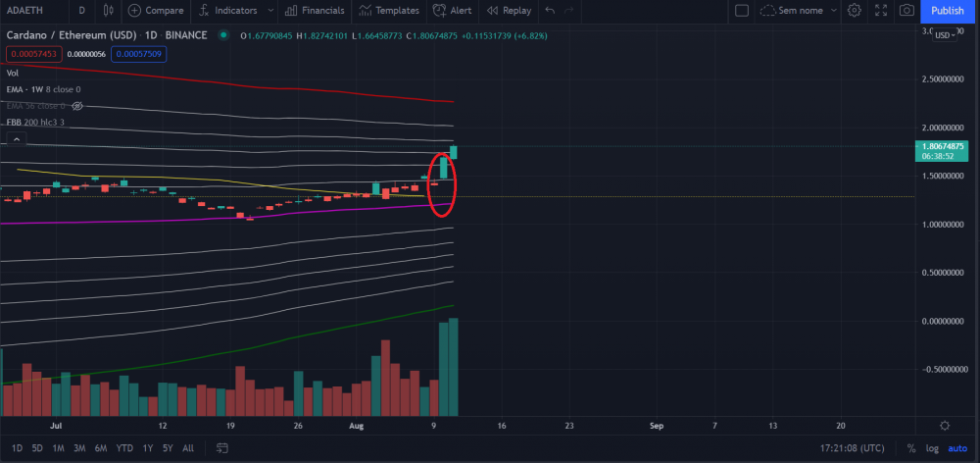Screen dimensions: 980x463
Task: Select the Vol indicator legend
Action: coord(13,74)
